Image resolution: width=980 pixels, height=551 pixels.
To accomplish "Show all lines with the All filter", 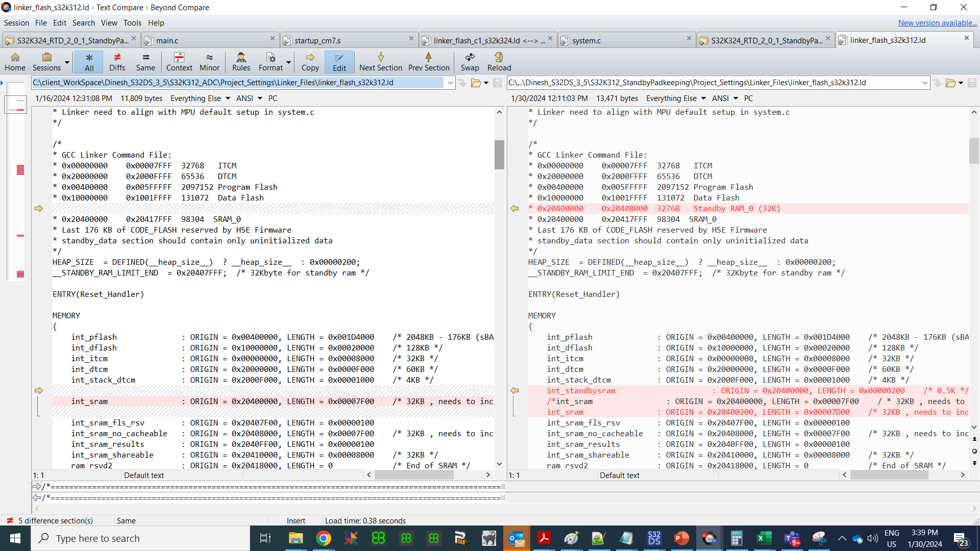I will (x=89, y=62).
